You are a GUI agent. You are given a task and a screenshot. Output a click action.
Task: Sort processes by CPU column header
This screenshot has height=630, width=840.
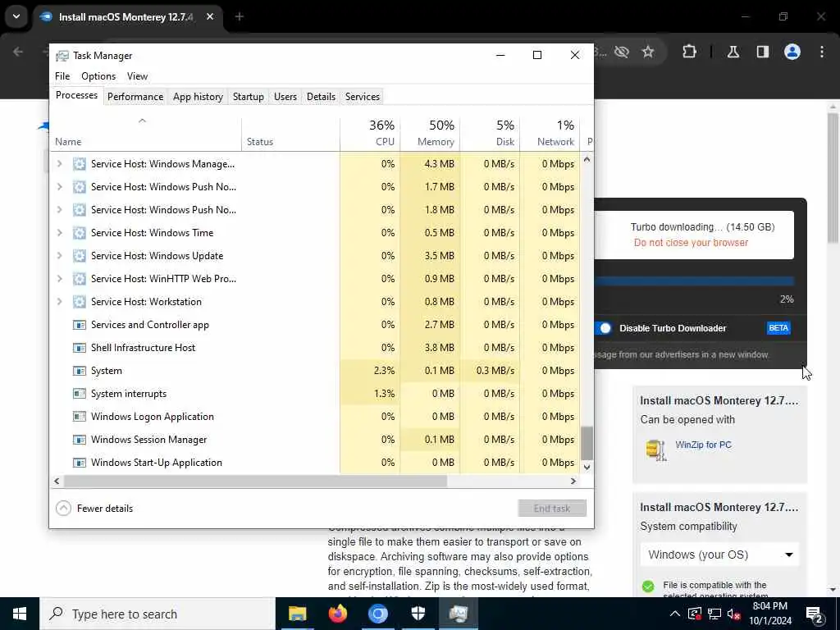tap(370, 134)
